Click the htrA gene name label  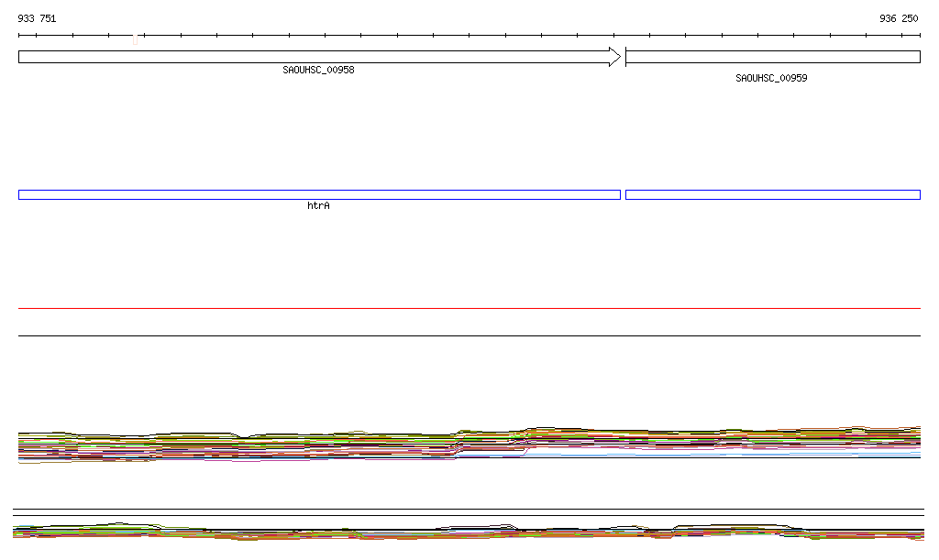[318, 206]
